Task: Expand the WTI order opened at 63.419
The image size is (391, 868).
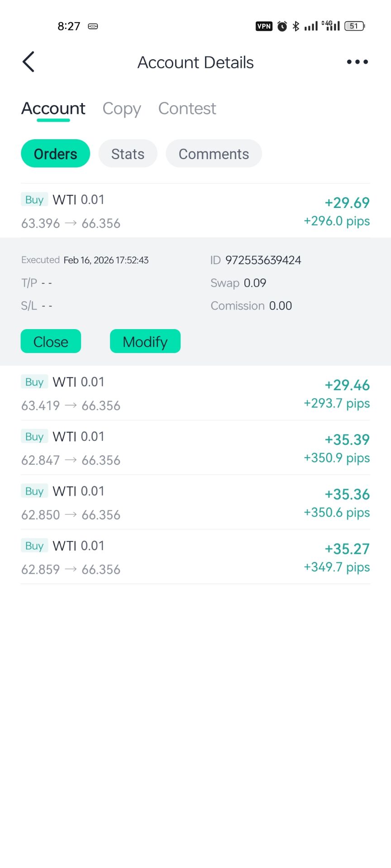Action: point(195,393)
